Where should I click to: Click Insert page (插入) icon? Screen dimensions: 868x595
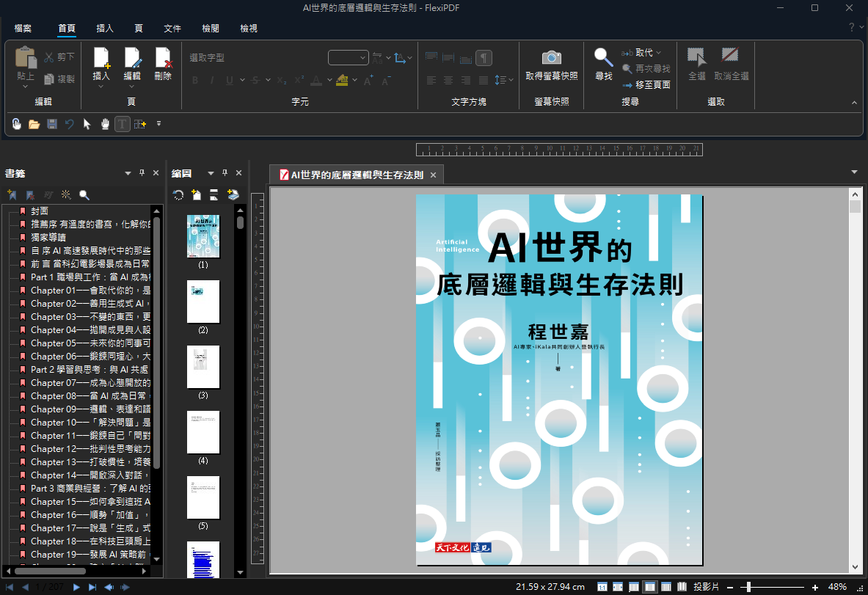coord(101,57)
